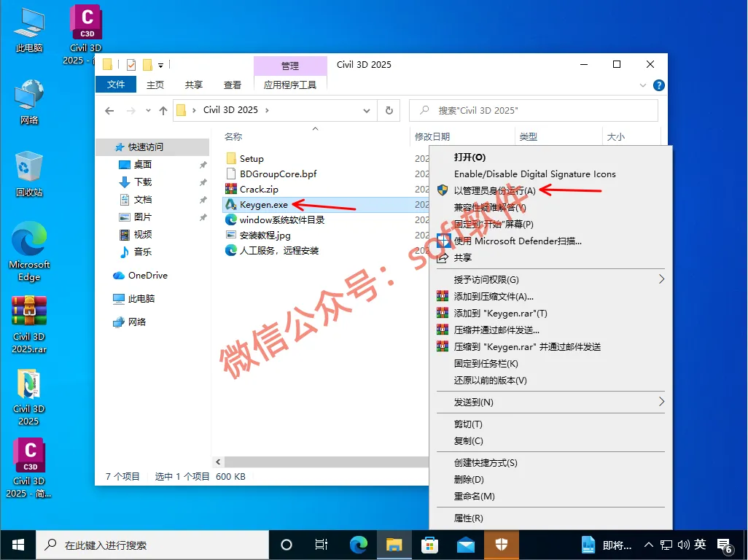Open the Windows Start menu
This screenshot has height=560, width=748.
point(18,545)
